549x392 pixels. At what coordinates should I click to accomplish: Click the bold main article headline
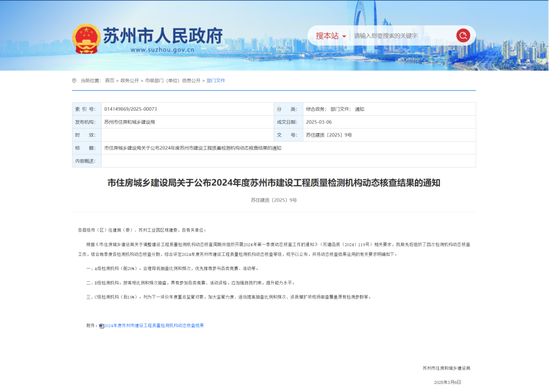point(273,183)
